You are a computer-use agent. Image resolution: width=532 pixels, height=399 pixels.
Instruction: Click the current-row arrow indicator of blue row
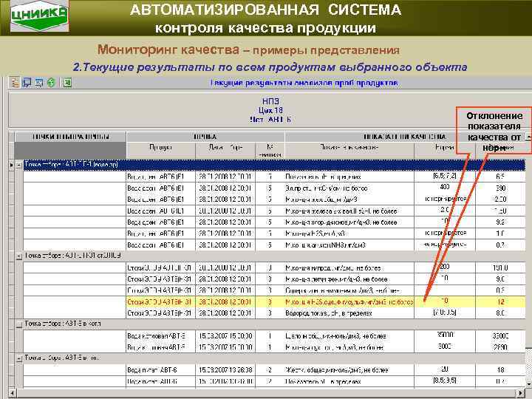pyautogui.click(x=12, y=166)
